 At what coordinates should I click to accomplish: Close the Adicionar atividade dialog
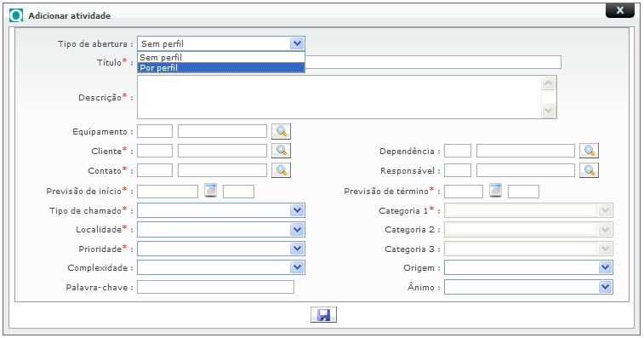click(x=620, y=10)
